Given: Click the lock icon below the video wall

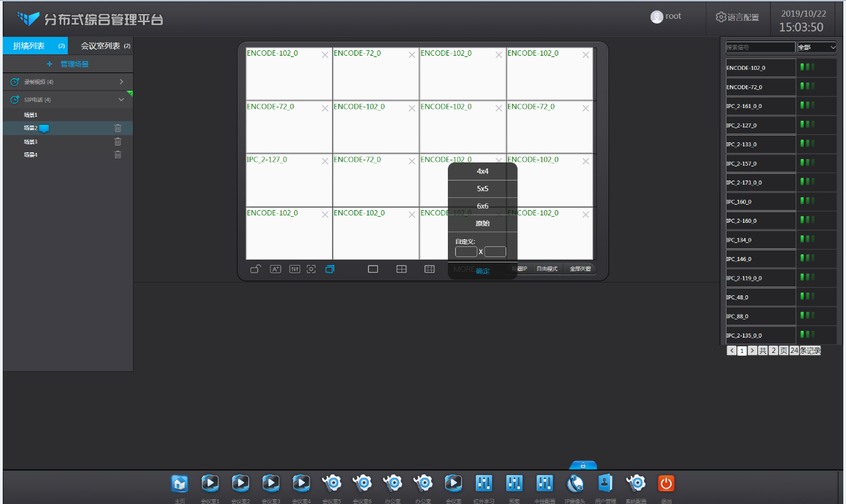Looking at the screenshot, I should 256,269.
